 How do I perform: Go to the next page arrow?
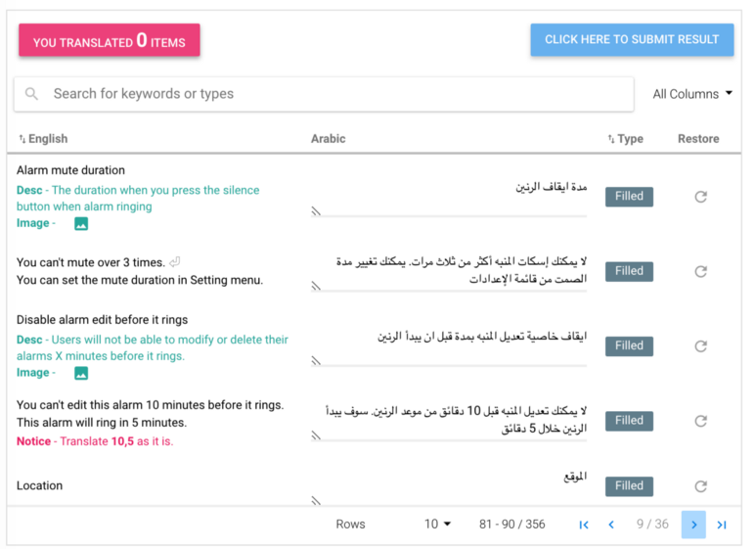pos(693,525)
